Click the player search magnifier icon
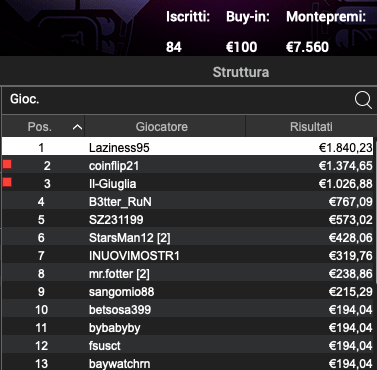377x370 pixels. click(363, 100)
